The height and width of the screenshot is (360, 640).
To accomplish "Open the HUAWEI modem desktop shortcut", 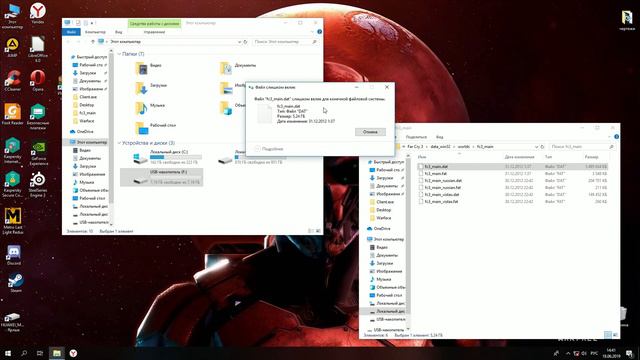I will [x=12, y=322].
